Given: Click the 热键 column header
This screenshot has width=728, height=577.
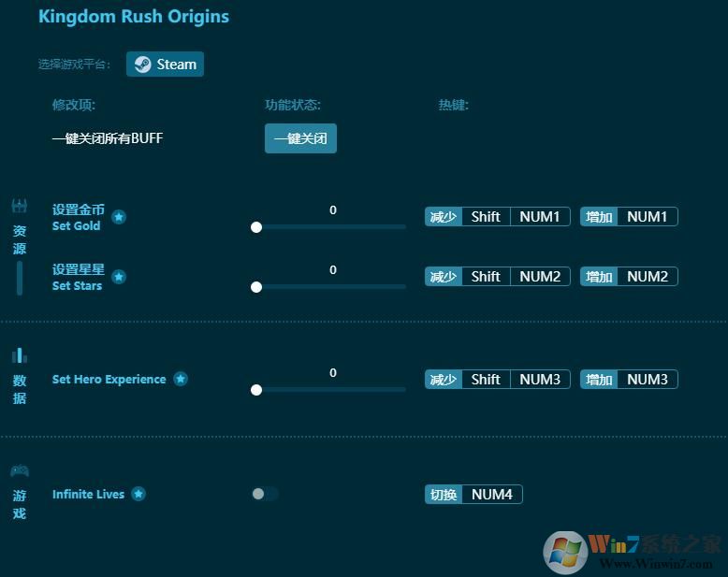Looking at the screenshot, I should 454,105.
